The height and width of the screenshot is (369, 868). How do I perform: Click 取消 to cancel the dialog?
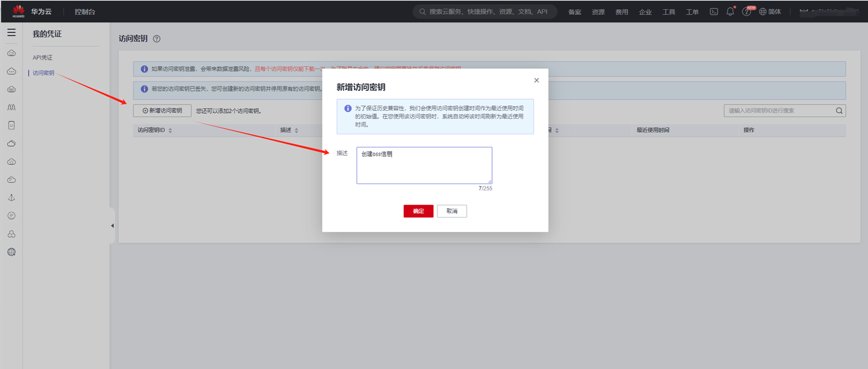452,211
